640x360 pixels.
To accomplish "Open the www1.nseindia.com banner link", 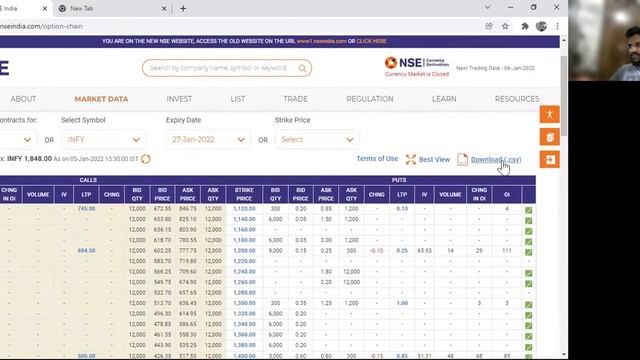I will point(322,41).
